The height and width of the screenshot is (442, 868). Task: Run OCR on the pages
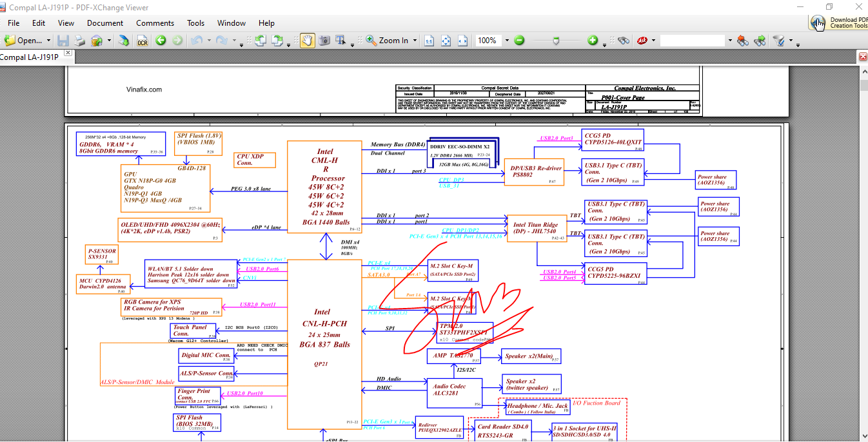pyautogui.click(x=142, y=41)
